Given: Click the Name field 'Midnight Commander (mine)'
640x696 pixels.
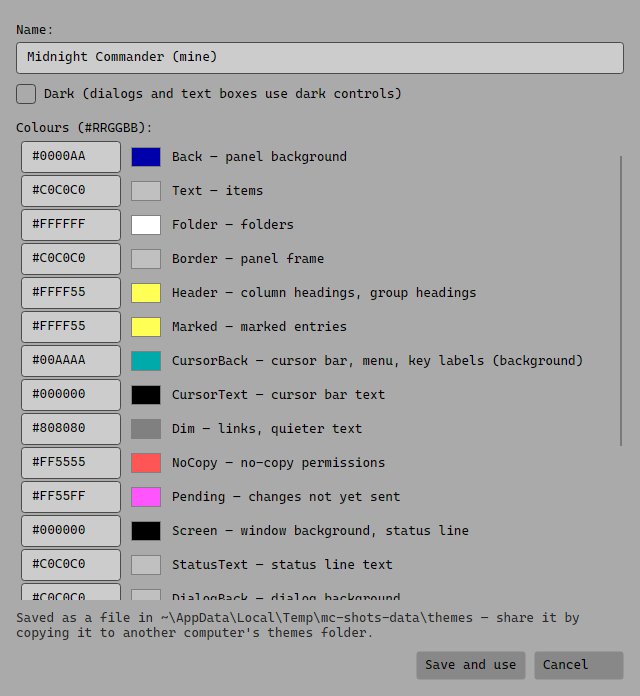Looking at the screenshot, I should click(320, 58).
